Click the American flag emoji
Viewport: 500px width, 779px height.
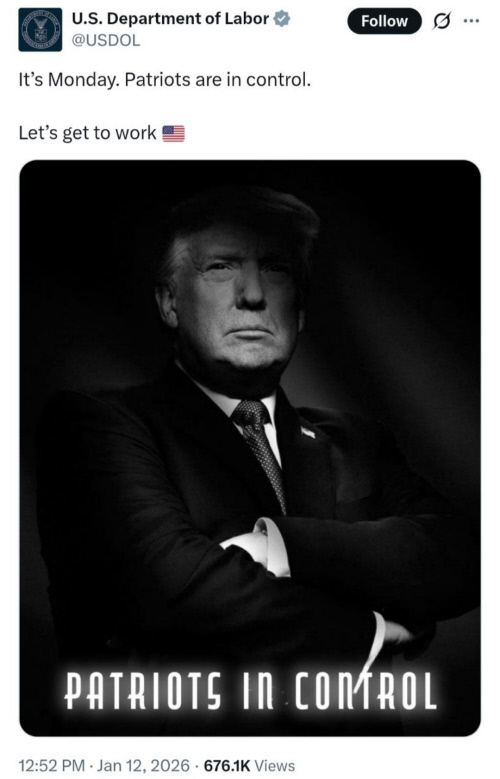click(x=173, y=133)
